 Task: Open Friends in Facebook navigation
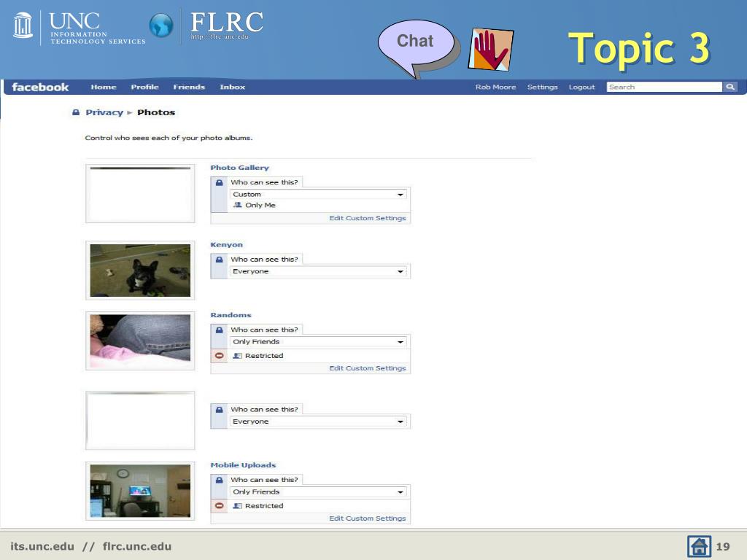click(189, 87)
